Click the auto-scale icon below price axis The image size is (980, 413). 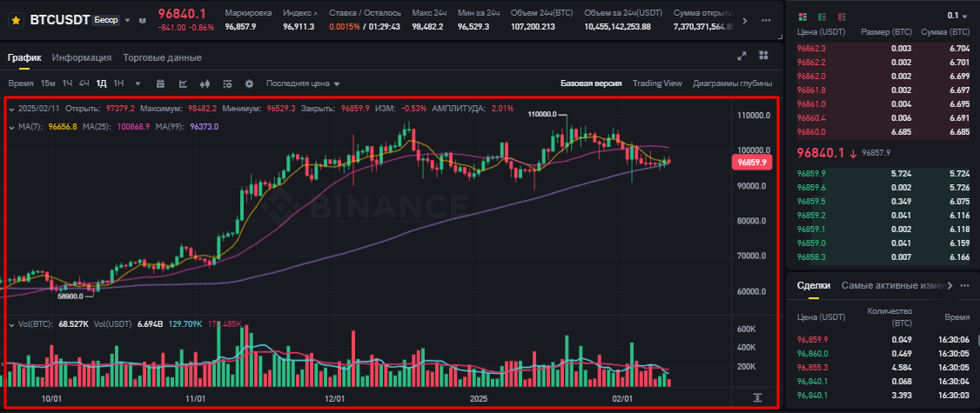(757, 397)
